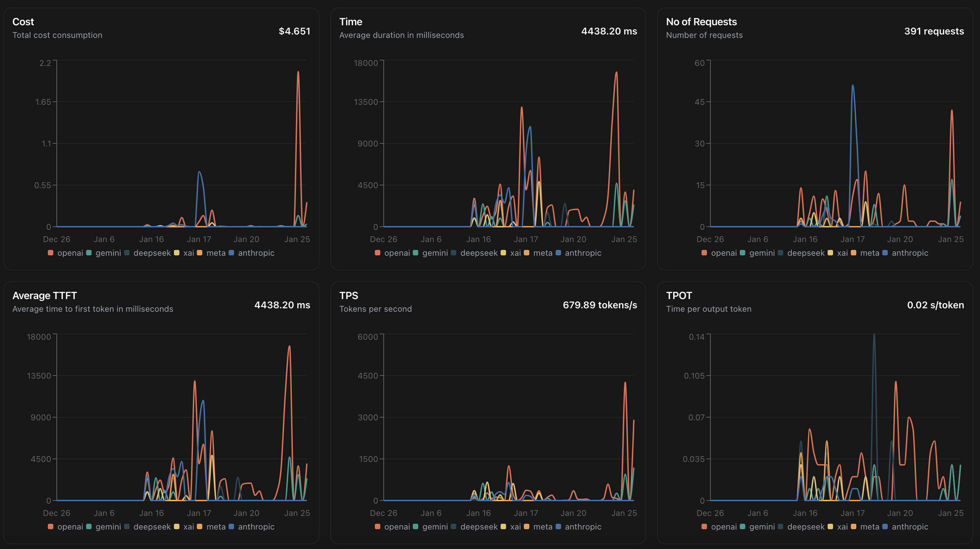Click the 45 y-axis label in No of Requests chart
This screenshot has height=549, width=980.
coord(699,102)
